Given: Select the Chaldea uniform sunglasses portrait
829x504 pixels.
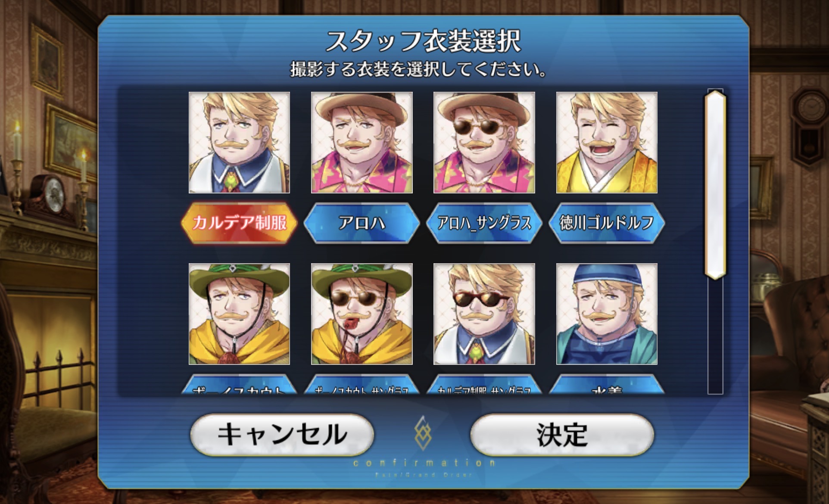Looking at the screenshot, I should 484,314.
